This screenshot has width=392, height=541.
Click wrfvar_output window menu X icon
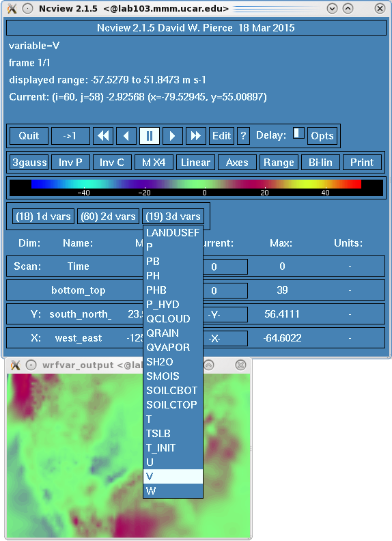tap(15, 365)
